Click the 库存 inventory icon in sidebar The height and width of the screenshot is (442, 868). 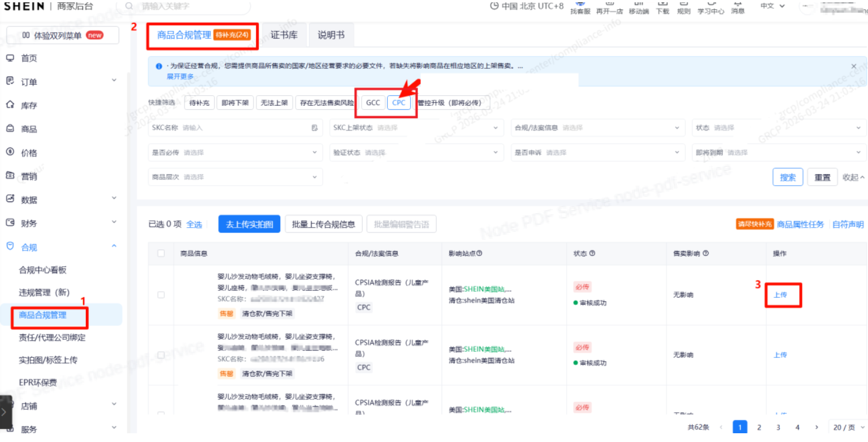tap(9, 105)
